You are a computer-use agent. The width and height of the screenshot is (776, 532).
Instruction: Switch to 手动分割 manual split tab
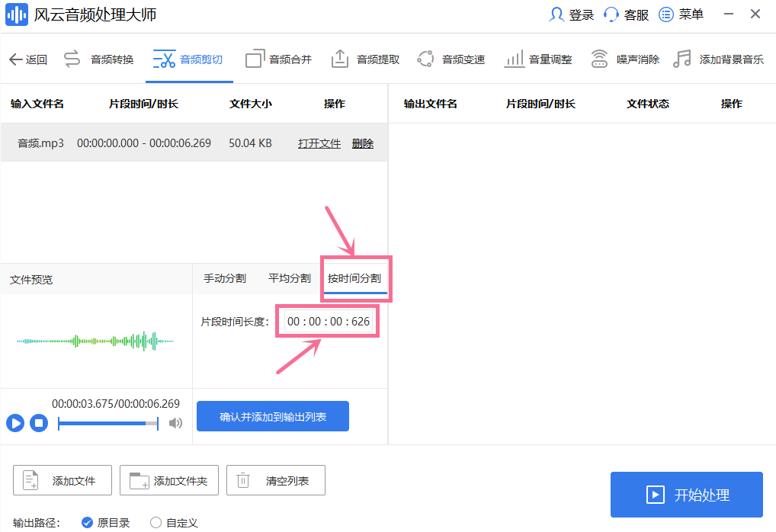click(225, 279)
